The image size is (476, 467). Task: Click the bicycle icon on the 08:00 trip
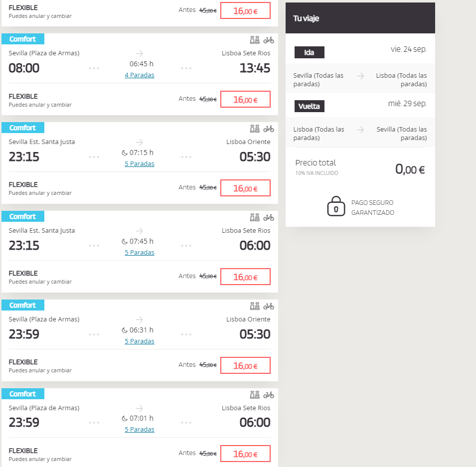click(x=269, y=40)
